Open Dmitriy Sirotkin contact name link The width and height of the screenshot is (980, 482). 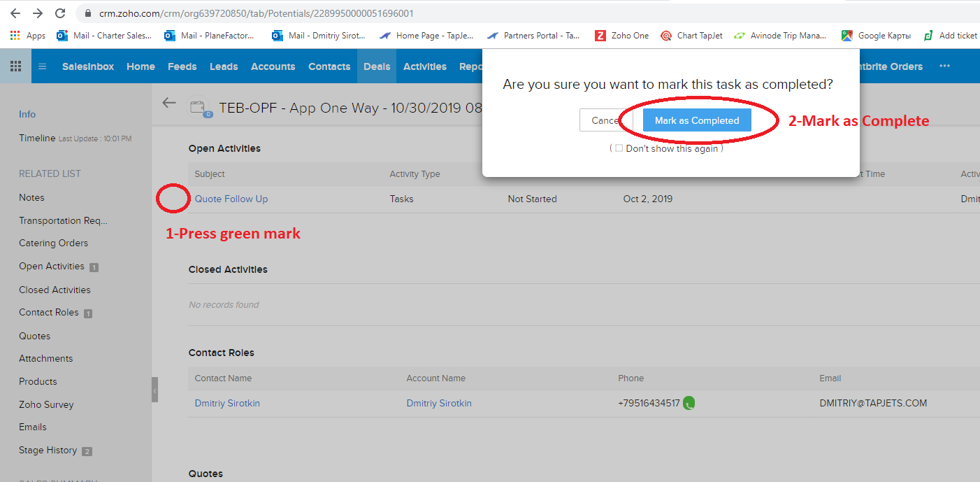(x=227, y=403)
